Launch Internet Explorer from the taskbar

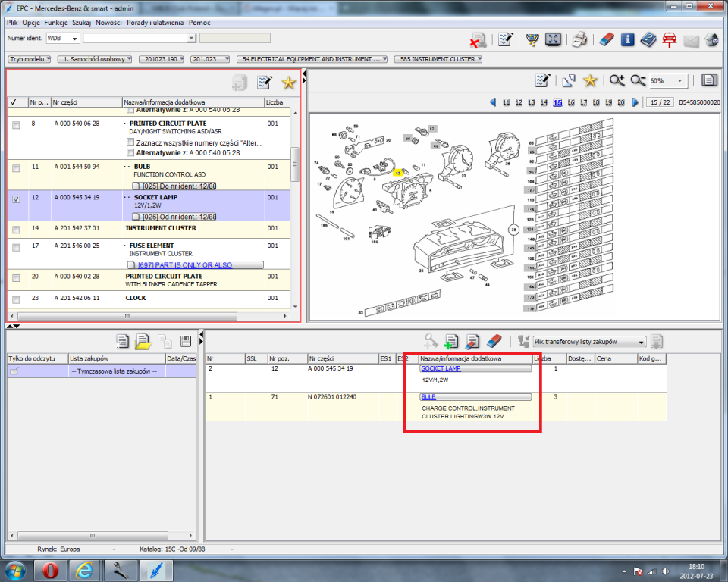pyautogui.click(x=86, y=569)
